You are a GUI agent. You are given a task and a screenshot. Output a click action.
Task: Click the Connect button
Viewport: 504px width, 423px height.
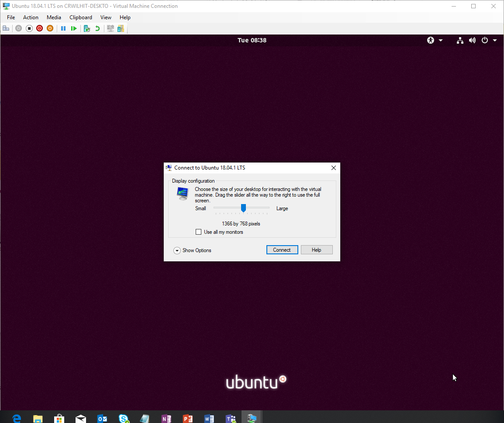click(282, 250)
